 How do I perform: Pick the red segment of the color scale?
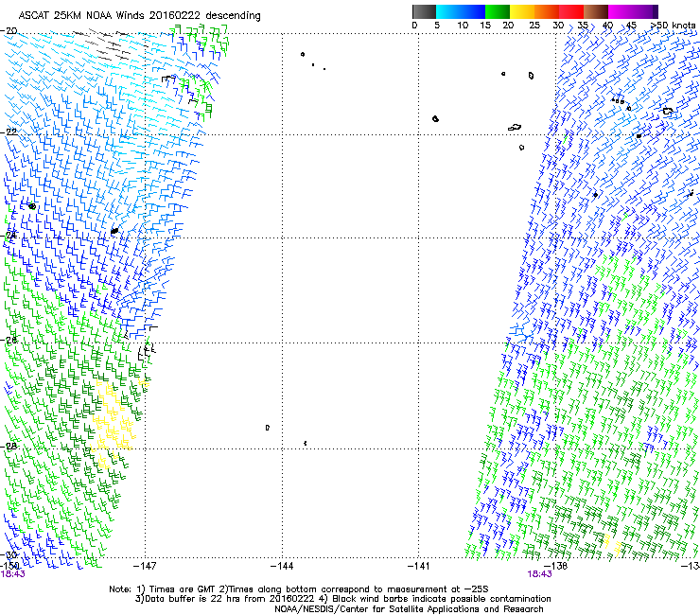(571, 11)
